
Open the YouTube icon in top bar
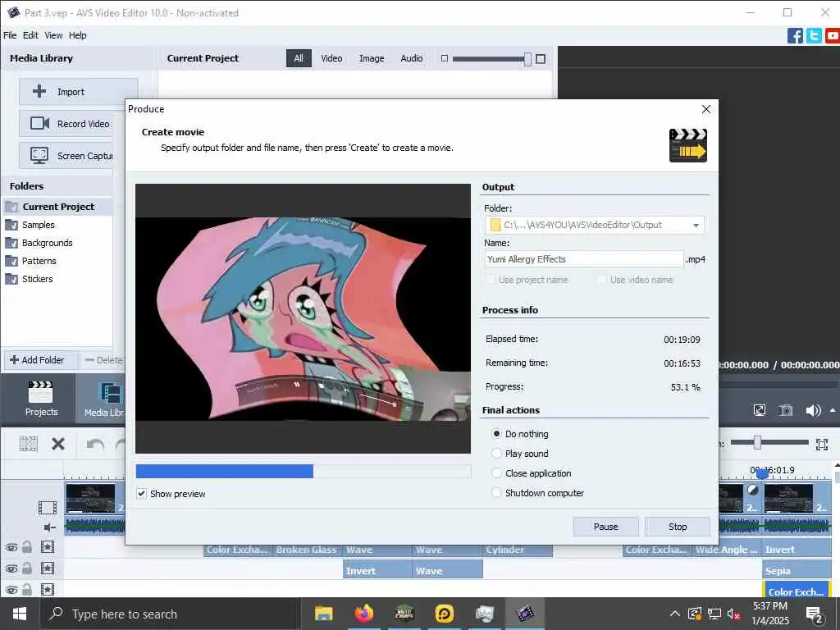pos(833,36)
